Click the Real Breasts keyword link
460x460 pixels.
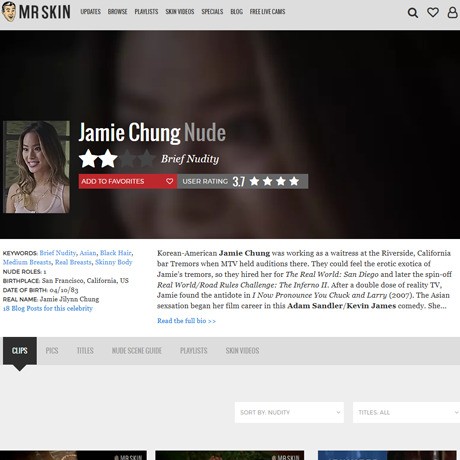click(x=73, y=262)
